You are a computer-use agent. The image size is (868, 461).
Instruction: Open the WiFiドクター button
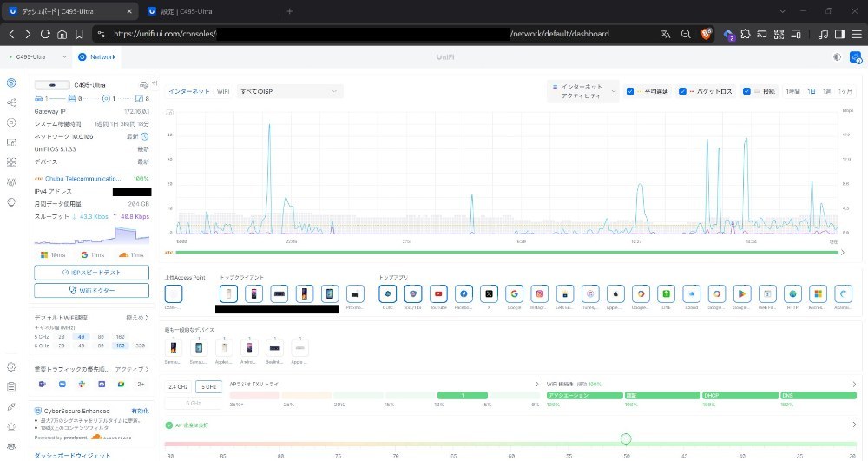[91, 291]
